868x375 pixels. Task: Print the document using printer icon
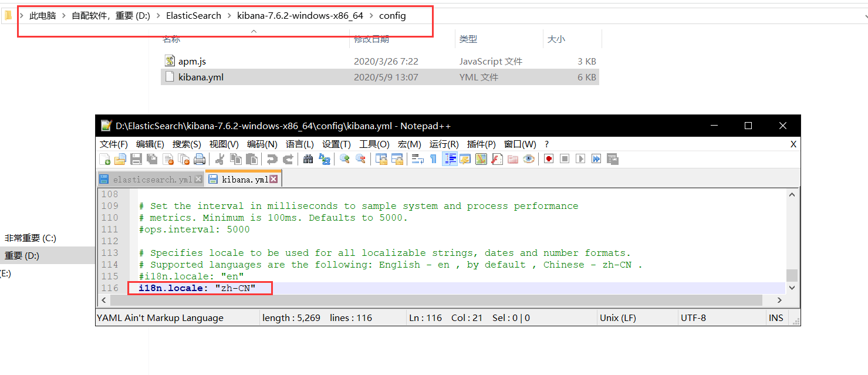click(200, 159)
